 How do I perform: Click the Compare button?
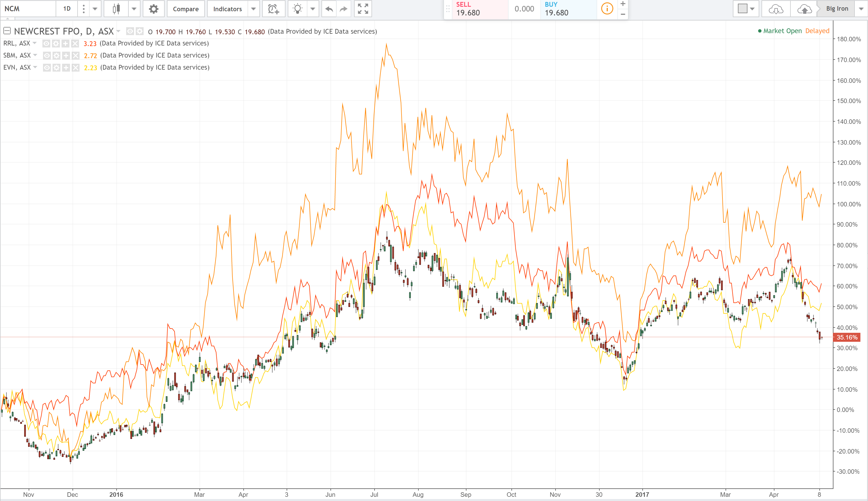coord(185,9)
